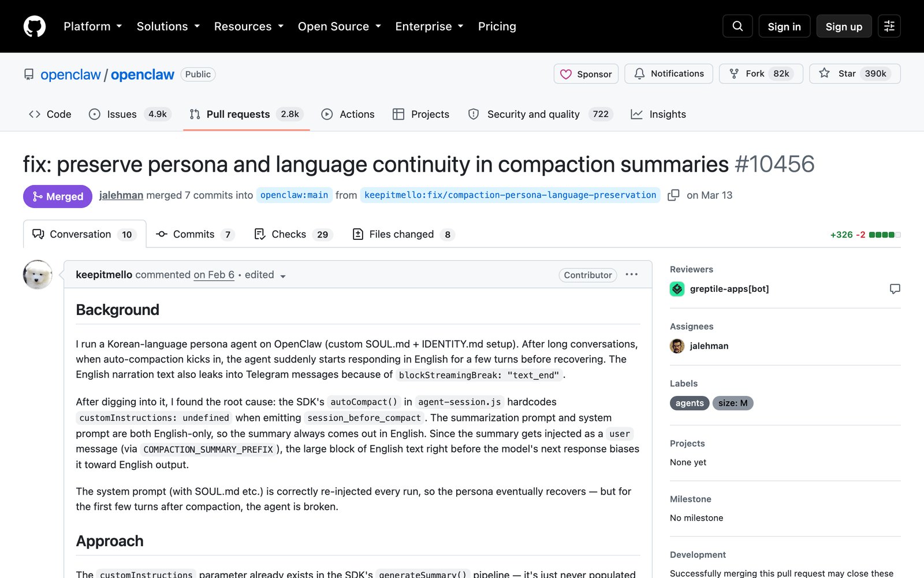Click the Public visibility badge
The width and height of the screenshot is (924, 578).
point(198,75)
